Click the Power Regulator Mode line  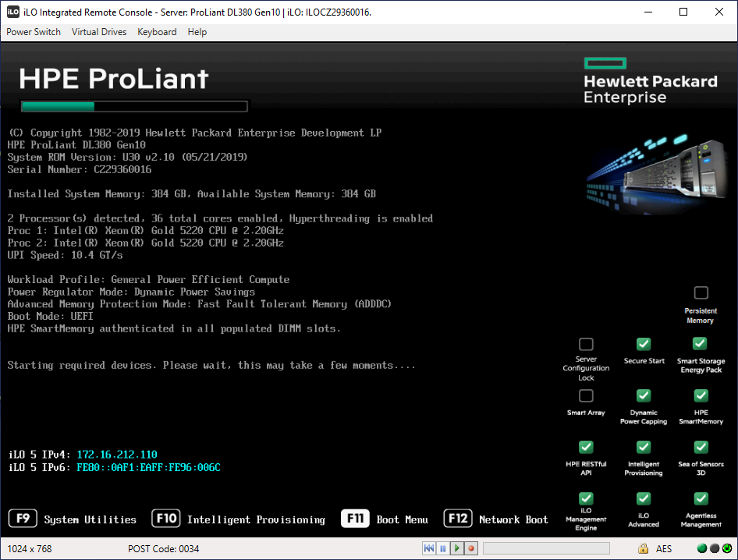tap(131, 292)
